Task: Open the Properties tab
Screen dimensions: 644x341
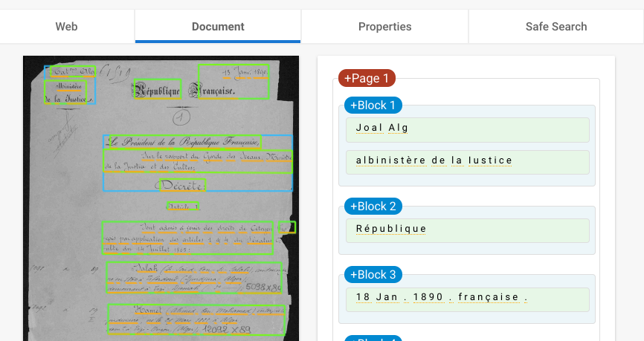Action: tap(385, 27)
